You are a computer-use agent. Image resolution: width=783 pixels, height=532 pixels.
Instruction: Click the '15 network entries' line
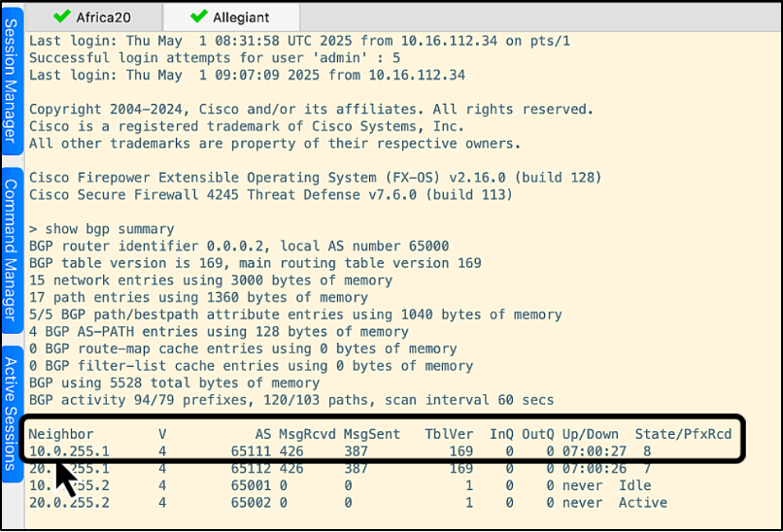click(x=211, y=281)
